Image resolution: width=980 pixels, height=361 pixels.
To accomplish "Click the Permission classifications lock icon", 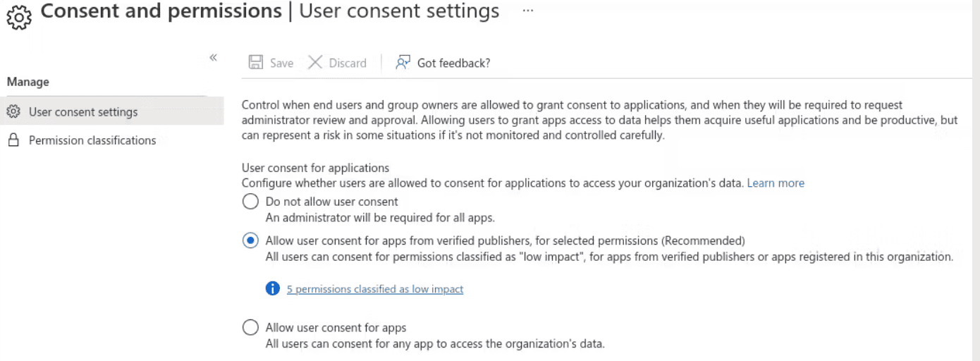I will (13, 140).
